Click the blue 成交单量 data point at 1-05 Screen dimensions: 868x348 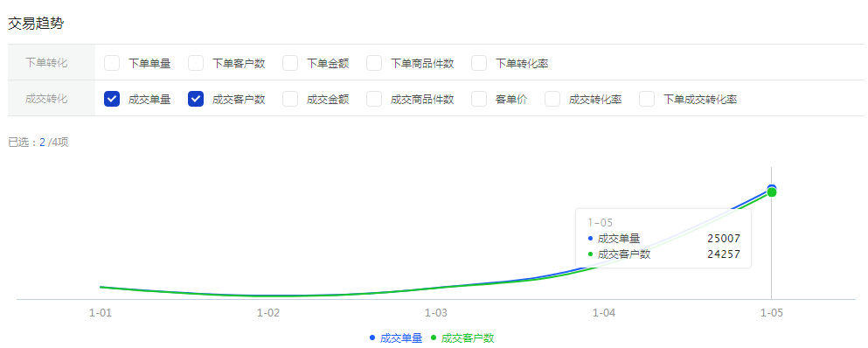(772, 188)
